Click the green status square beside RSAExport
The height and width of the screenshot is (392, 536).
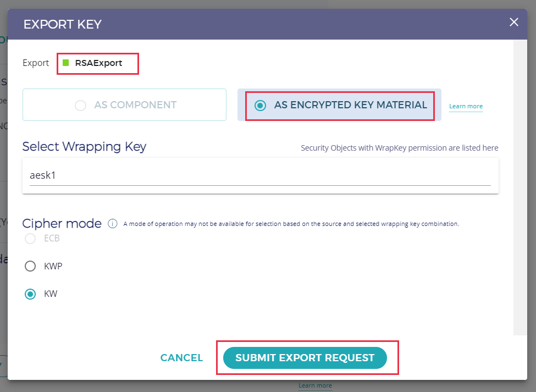click(66, 63)
